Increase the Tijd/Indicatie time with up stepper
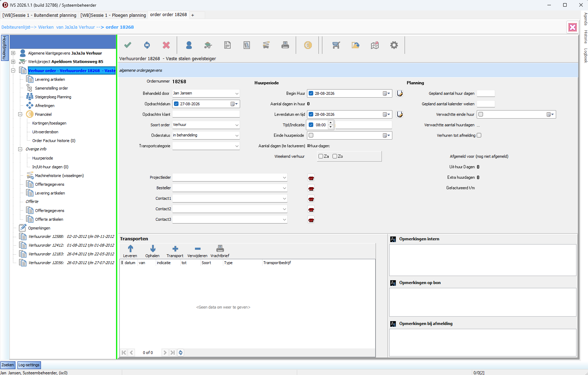The height and width of the screenshot is (375, 588). 330,122
